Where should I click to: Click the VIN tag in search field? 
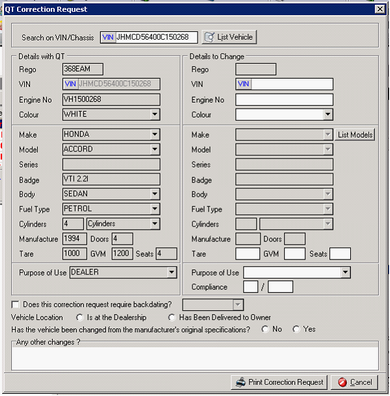108,37
